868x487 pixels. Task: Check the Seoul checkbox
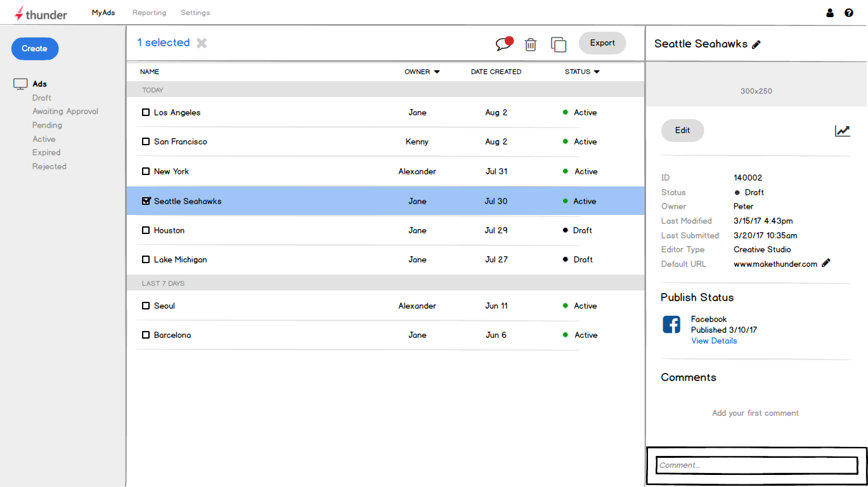[x=146, y=306]
